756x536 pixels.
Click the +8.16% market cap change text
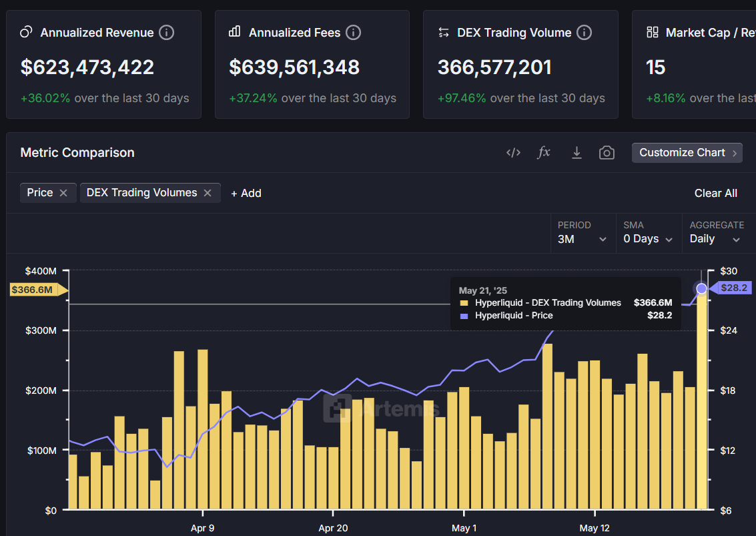(x=666, y=98)
